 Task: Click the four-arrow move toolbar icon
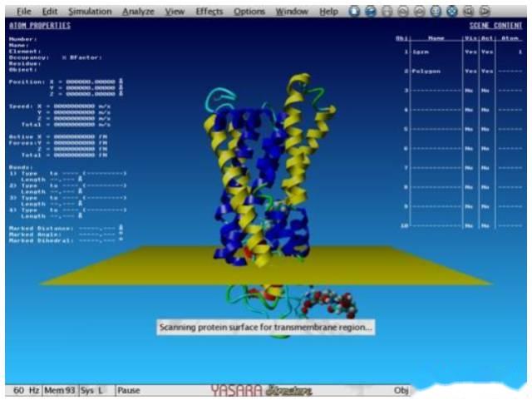[x=451, y=11]
